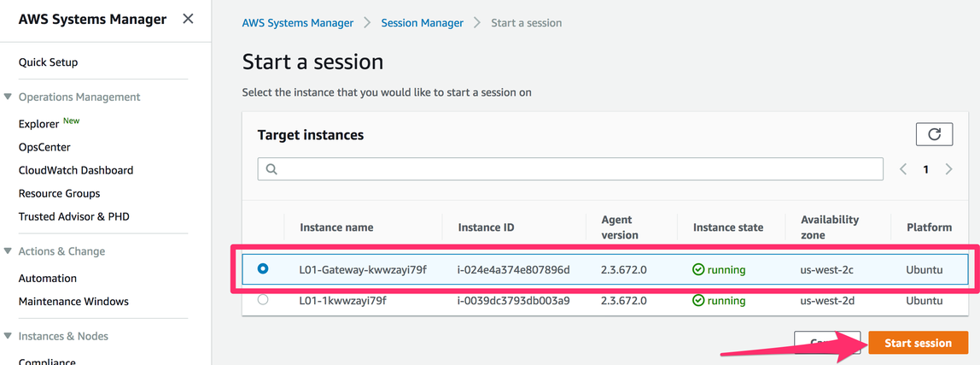The height and width of the screenshot is (365, 980).
Task: Open Maintenance Windows page
Action: point(73,302)
